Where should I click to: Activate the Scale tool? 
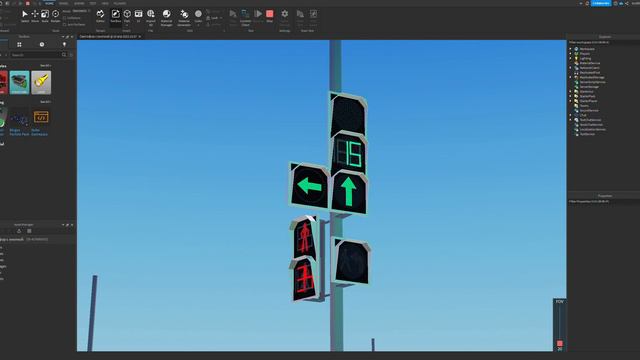(x=45, y=14)
